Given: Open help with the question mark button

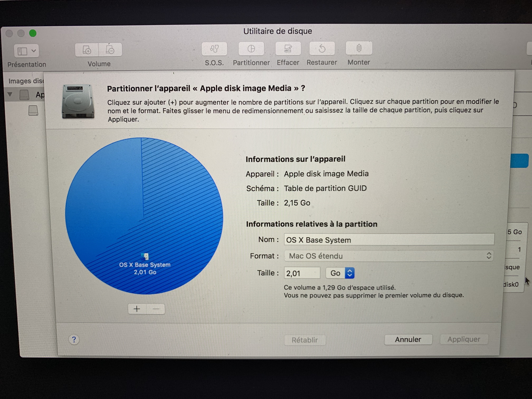Looking at the screenshot, I should click(x=74, y=340).
